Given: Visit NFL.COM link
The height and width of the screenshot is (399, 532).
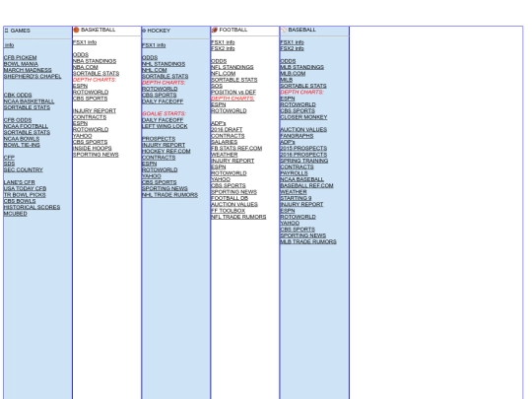Looking at the screenshot, I should pyautogui.click(x=223, y=73).
